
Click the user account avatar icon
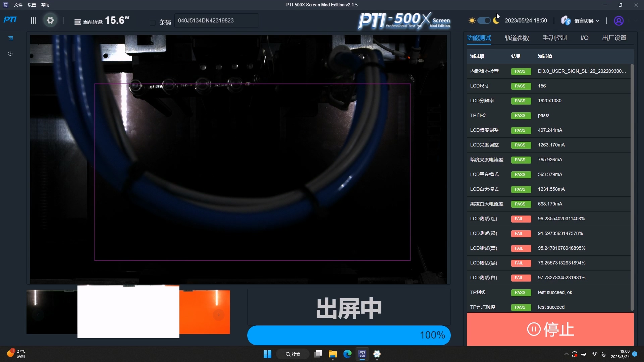click(619, 21)
